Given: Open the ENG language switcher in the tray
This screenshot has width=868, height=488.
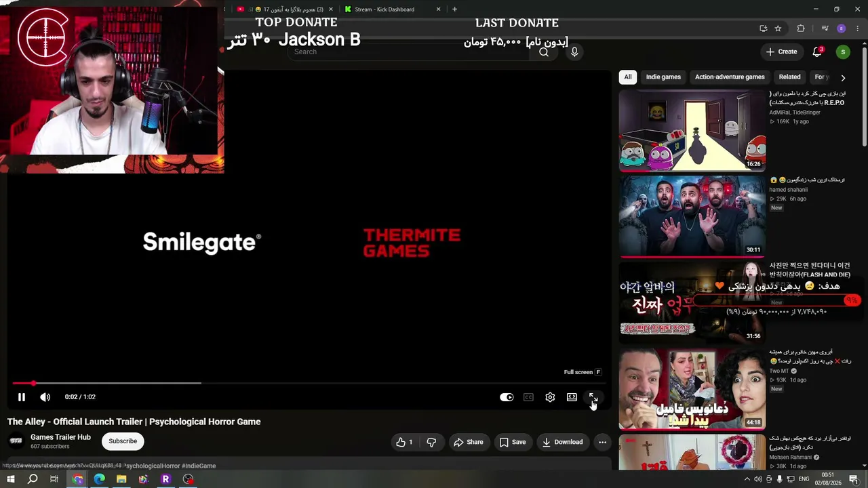Looking at the screenshot, I should coord(804,480).
